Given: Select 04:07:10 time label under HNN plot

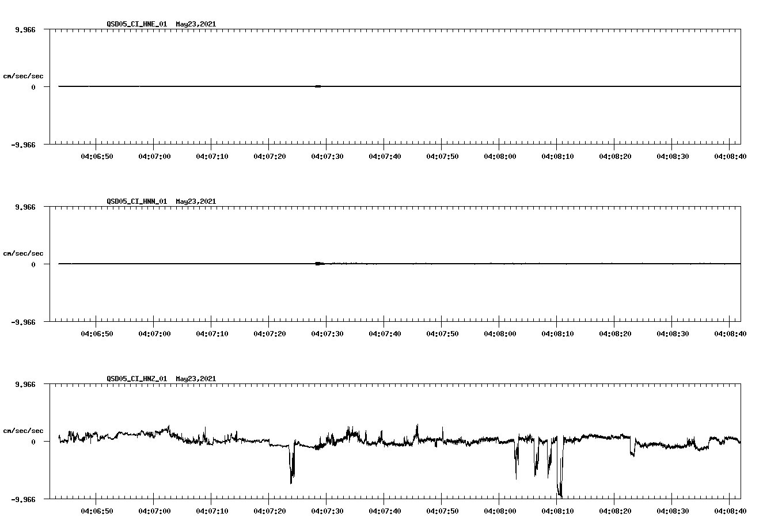Looking at the screenshot, I should click(212, 334).
